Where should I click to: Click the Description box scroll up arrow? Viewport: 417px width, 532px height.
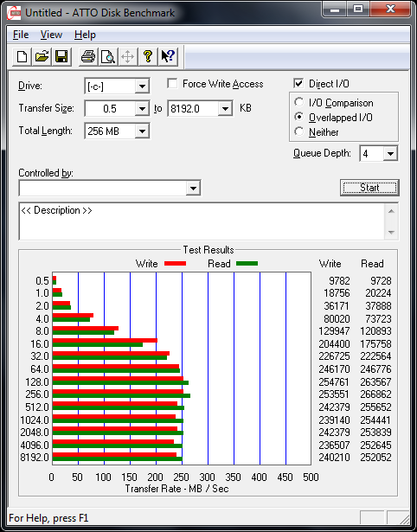tap(391, 211)
